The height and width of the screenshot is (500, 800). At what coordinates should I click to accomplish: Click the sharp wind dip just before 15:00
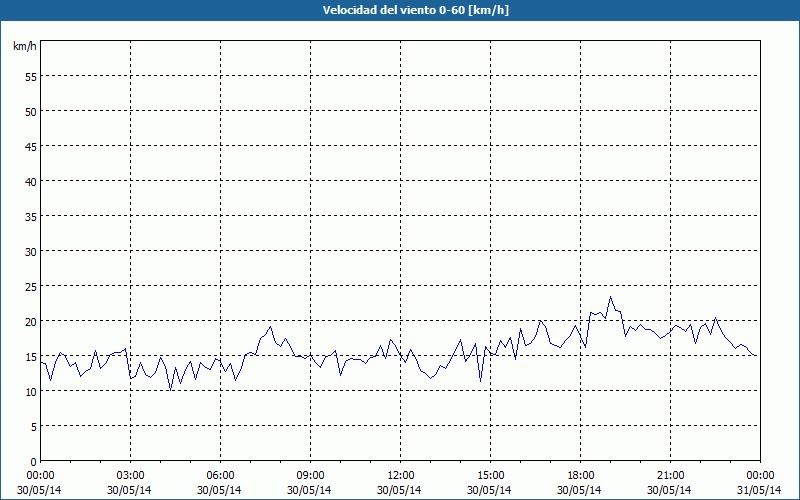[x=480, y=381]
